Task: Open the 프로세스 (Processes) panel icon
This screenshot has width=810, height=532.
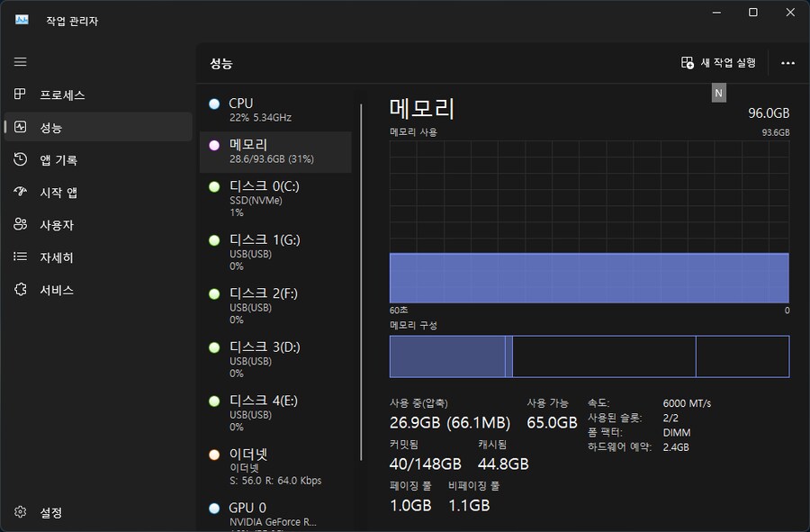Action: point(21,95)
